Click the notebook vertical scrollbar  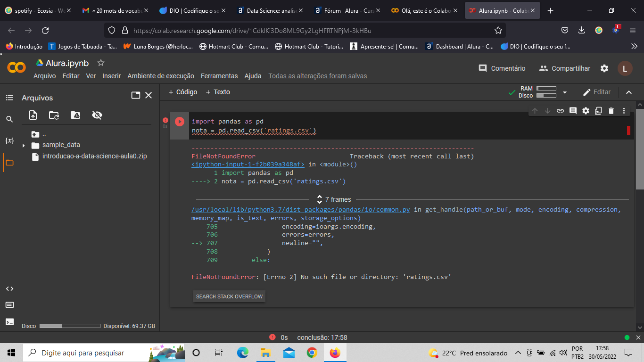[x=640, y=149]
